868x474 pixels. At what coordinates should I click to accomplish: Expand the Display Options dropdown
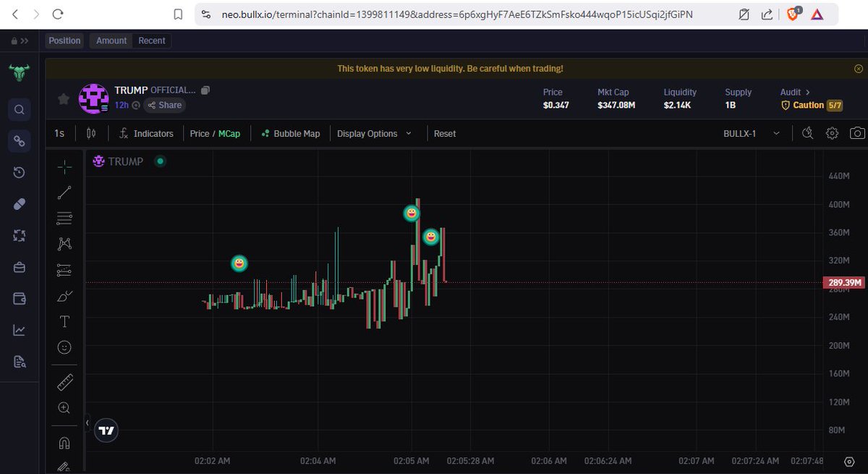click(x=374, y=133)
